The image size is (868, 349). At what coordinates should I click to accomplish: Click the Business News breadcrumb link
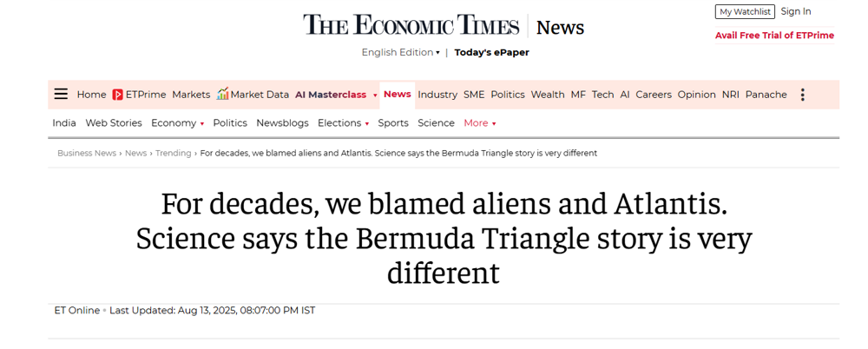[87, 154]
